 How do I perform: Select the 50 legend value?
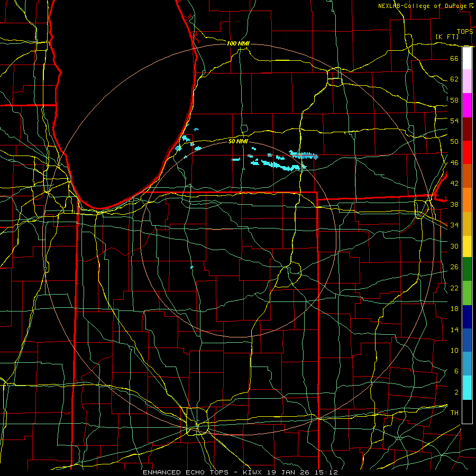coord(454,142)
